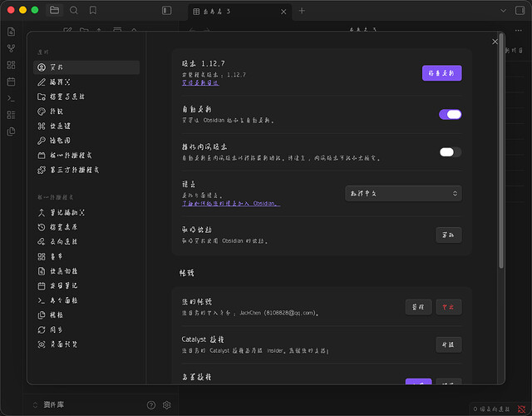Open Page preview plugin options

pyautogui.click(x=86, y=344)
